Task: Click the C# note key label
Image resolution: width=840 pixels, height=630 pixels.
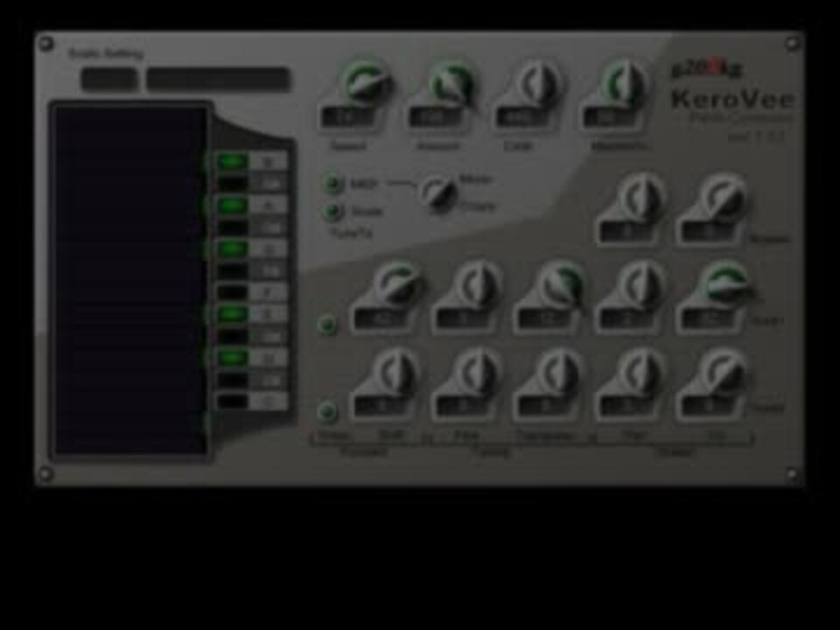Action: [269, 379]
